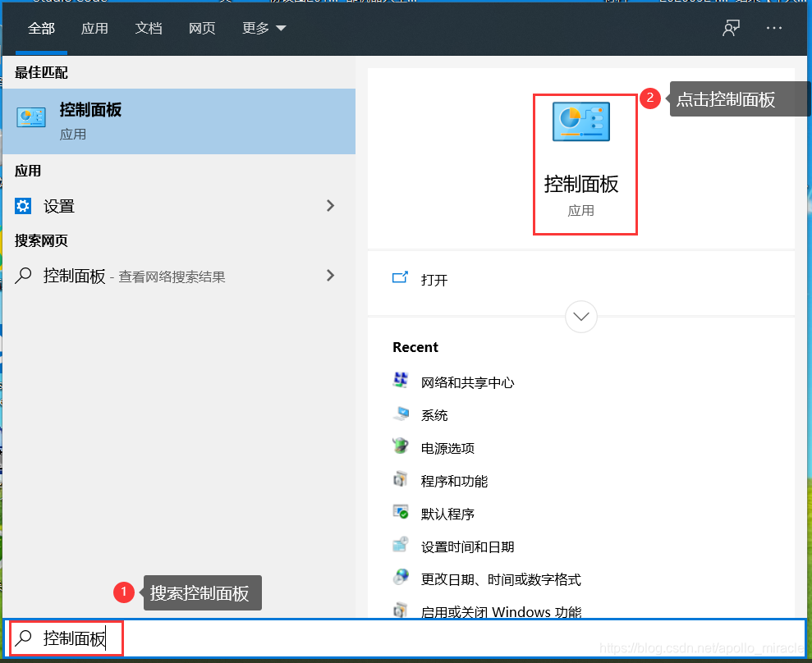Click the 网络和共享中心 icon
Screen dimensions: 812x663
(401, 380)
